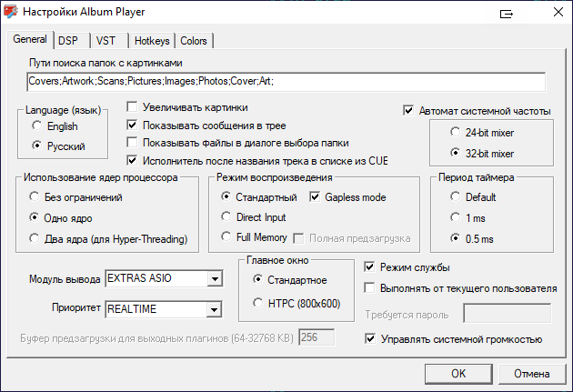Open the Приоритет dropdown
Screen dimensions: 573x392
(x=214, y=309)
